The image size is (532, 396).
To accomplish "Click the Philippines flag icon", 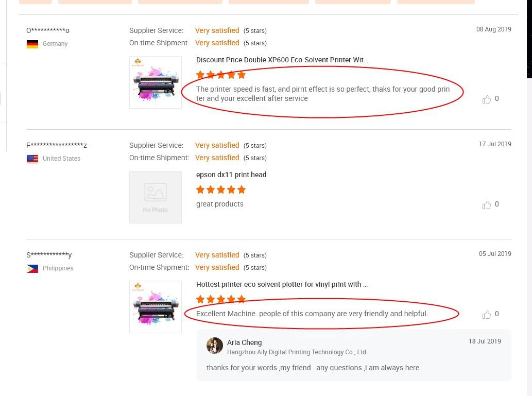I will pos(32,269).
